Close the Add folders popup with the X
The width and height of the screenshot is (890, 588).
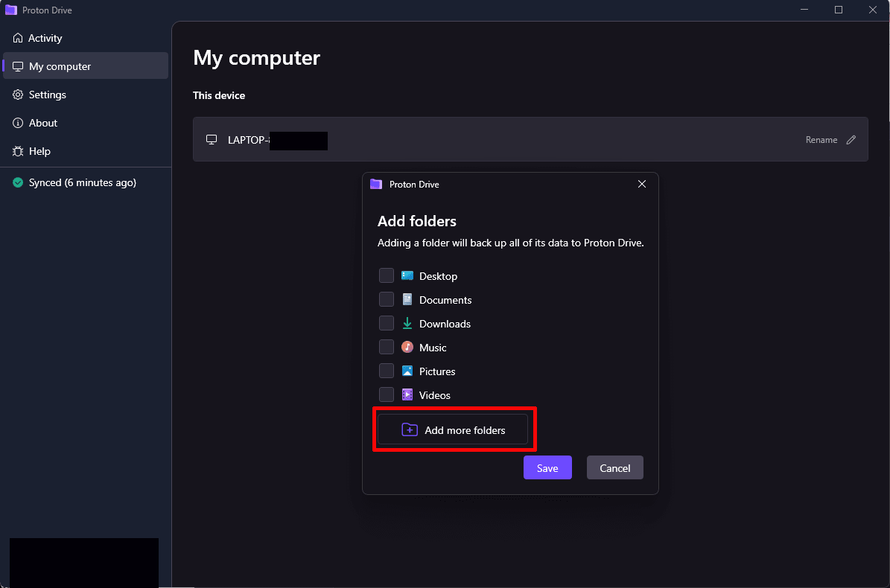[x=641, y=184]
